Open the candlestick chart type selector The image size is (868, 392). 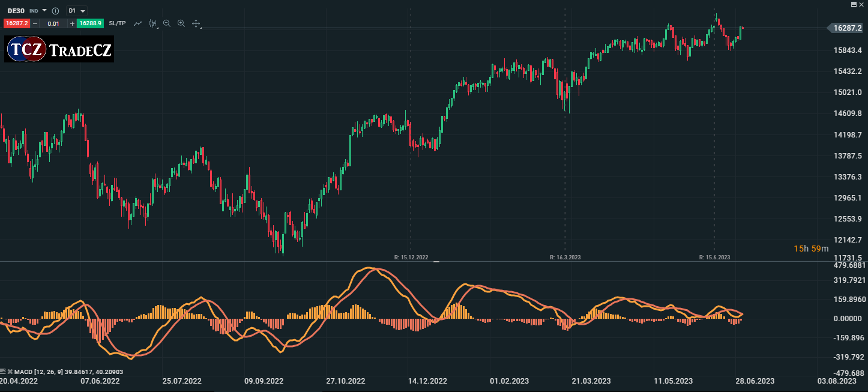pyautogui.click(x=153, y=23)
